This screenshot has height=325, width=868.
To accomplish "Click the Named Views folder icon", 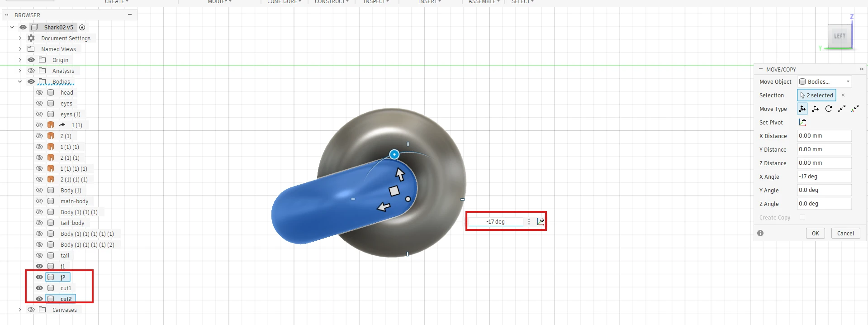I will [x=31, y=49].
